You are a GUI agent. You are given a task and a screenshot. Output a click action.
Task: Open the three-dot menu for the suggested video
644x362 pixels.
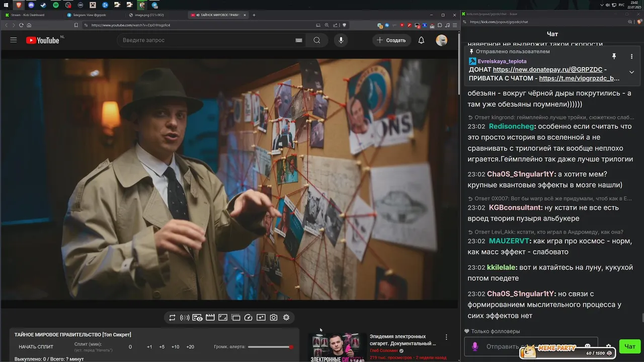point(446,337)
